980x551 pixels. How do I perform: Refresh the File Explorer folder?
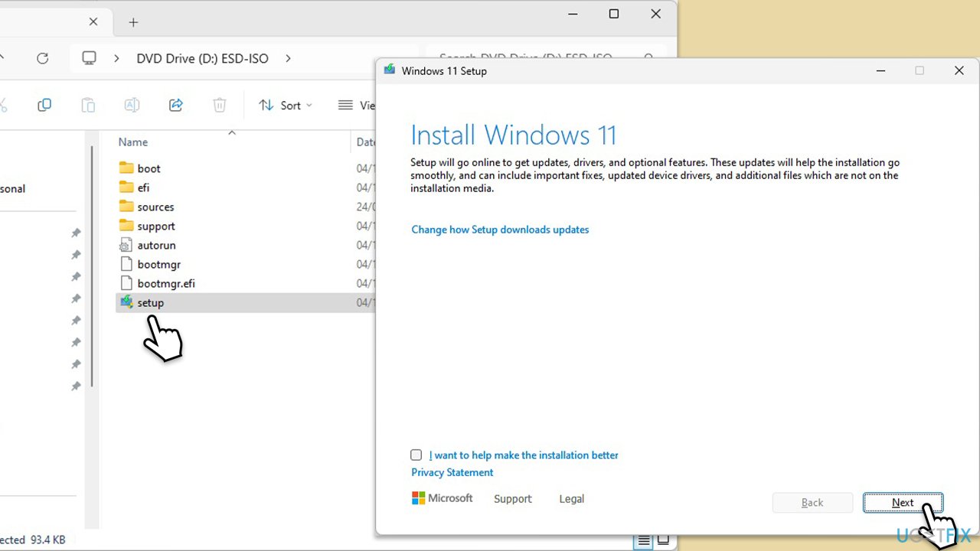coord(43,58)
